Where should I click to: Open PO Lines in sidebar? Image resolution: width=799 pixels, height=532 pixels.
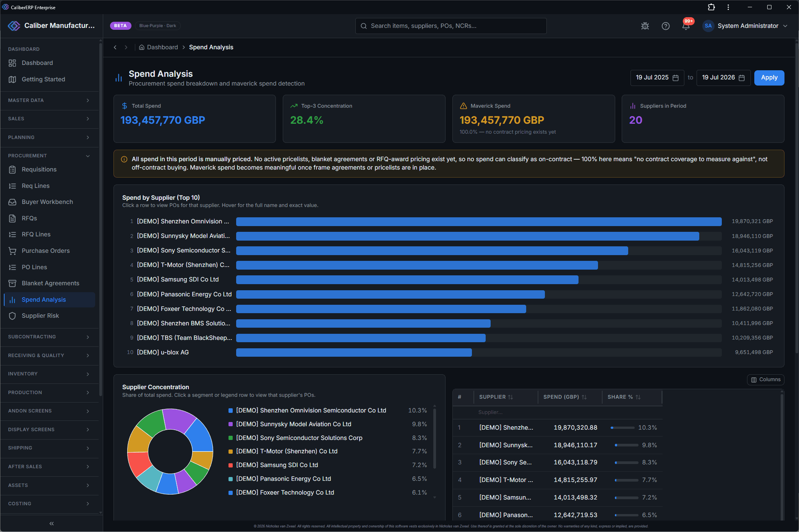pyautogui.click(x=49, y=267)
